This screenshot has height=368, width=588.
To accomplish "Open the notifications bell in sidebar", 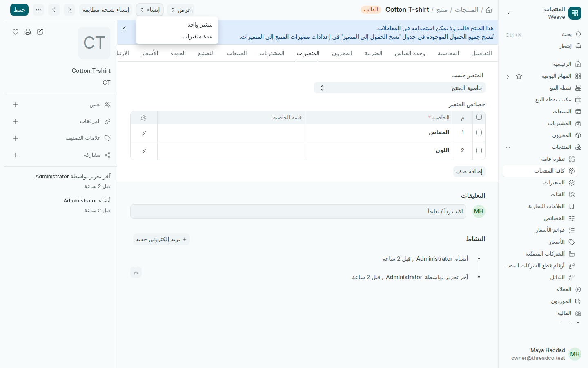I will pyautogui.click(x=578, y=46).
